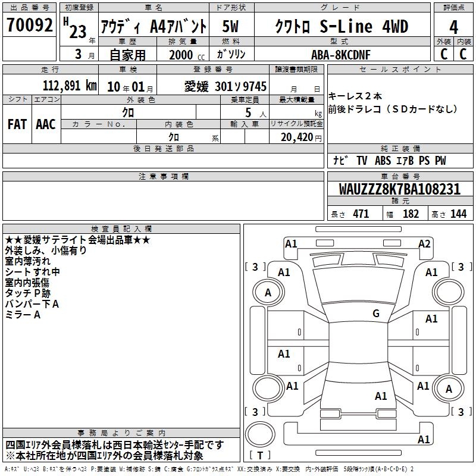476x476 pixels.
Task: Click the A1 mark on the rear bumper
Action: [424, 440]
